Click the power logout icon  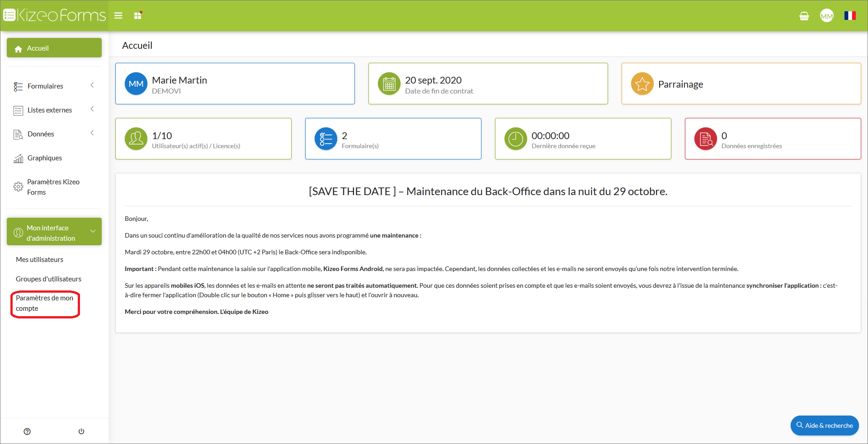81,431
